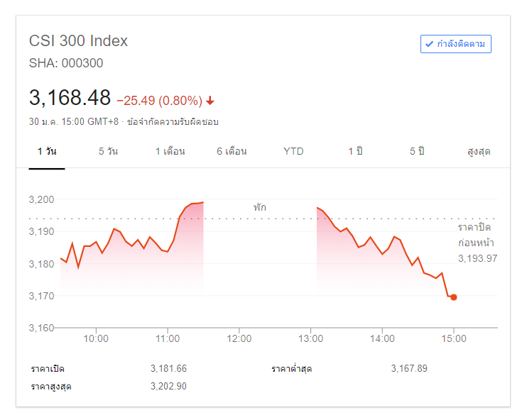527x420 pixels.
Task: Open the 1 เดือน chart range
Action: coord(170,151)
